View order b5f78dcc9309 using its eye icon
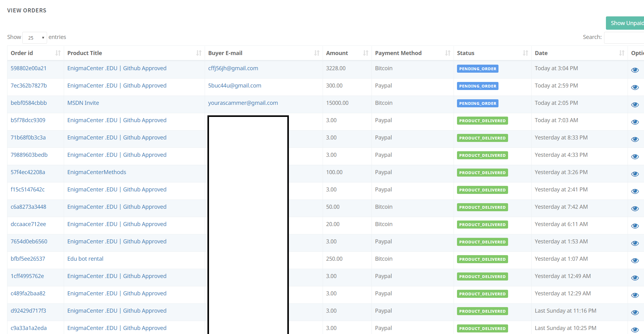The image size is (644, 334). click(635, 122)
